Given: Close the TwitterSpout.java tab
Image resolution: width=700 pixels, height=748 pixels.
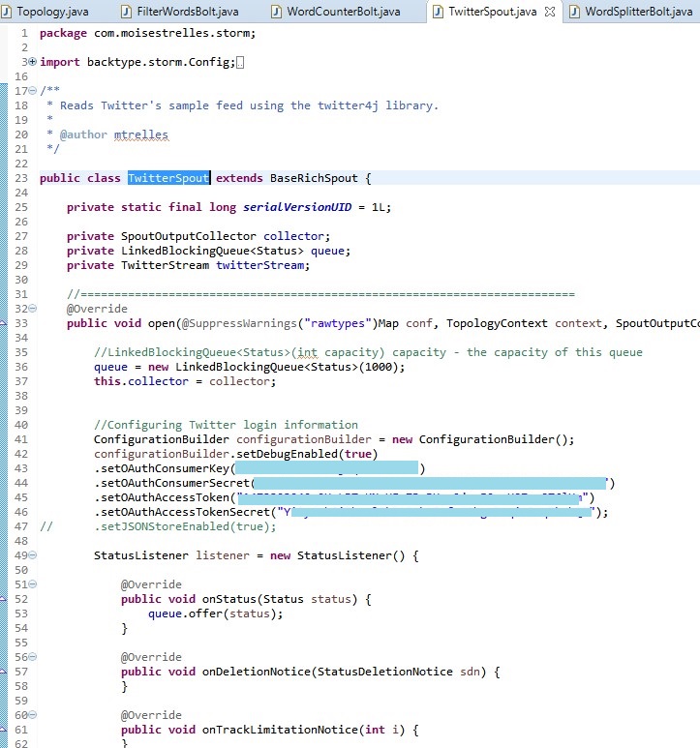Looking at the screenshot, I should point(550,12).
